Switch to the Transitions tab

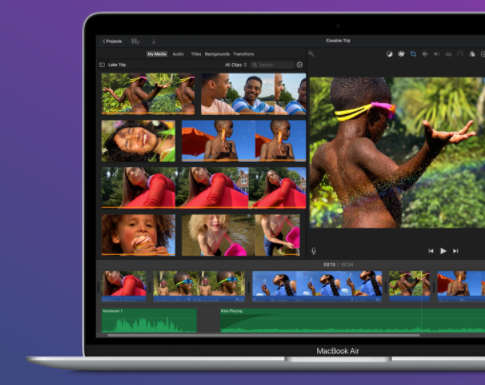pyautogui.click(x=243, y=54)
